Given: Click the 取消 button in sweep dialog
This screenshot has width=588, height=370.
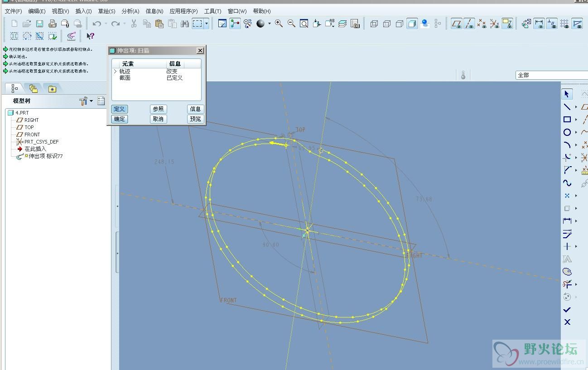Looking at the screenshot, I should (158, 119).
